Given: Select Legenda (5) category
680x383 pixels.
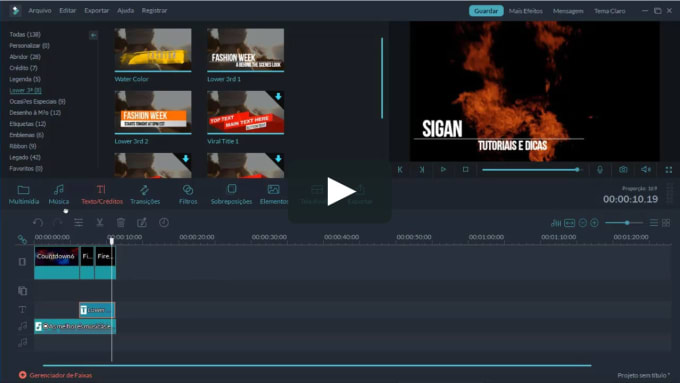Looking at the screenshot, I should (x=25, y=79).
